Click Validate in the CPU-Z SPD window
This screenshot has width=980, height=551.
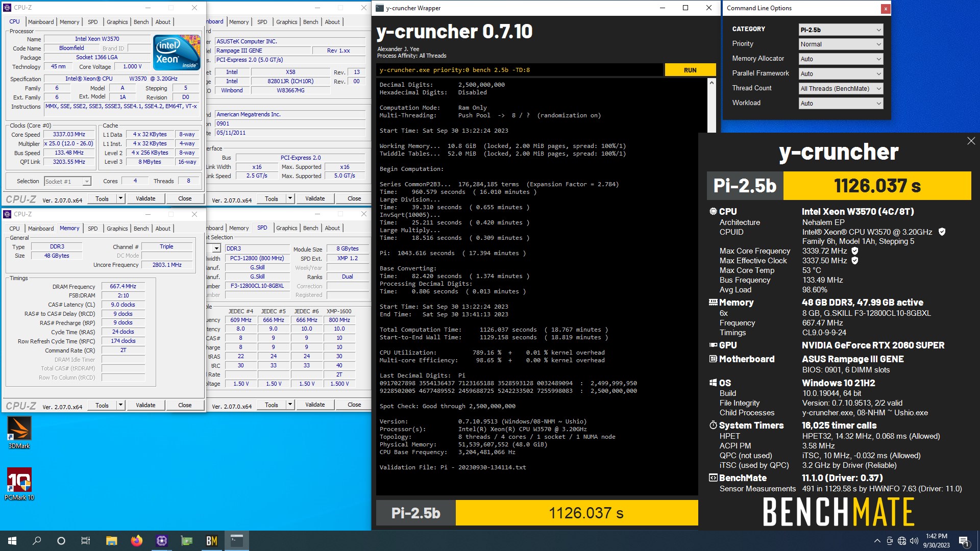[315, 405]
